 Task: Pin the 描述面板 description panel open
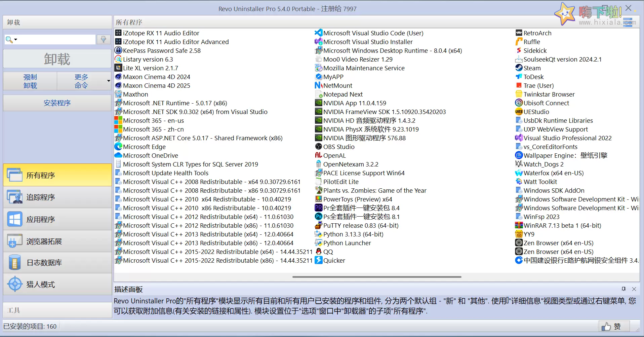tap(623, 289)
